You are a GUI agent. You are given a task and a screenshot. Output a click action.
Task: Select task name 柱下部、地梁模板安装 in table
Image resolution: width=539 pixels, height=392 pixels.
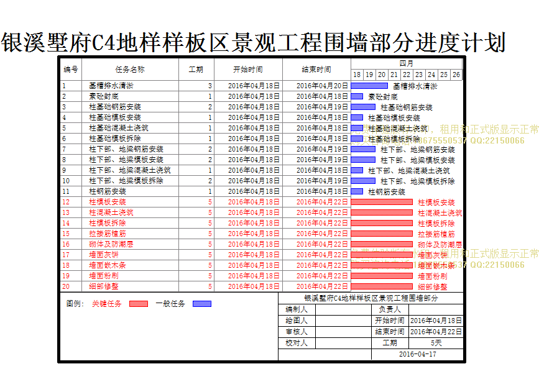coord(126,160)
